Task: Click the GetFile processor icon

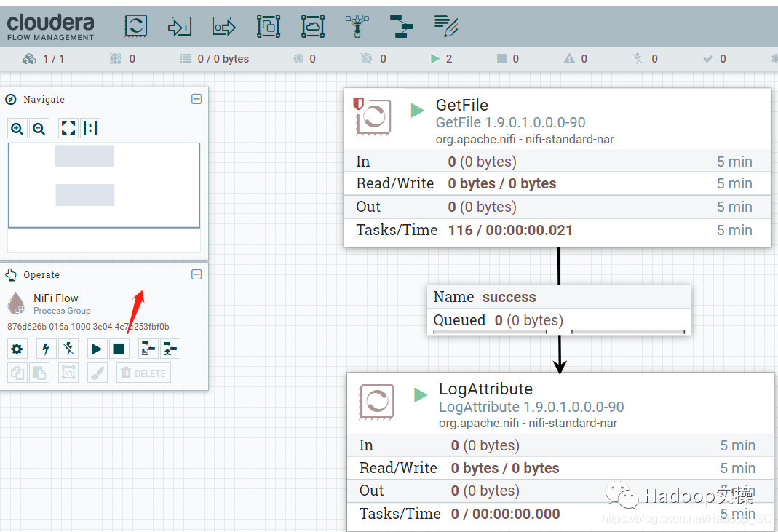Action: (373, 116)
